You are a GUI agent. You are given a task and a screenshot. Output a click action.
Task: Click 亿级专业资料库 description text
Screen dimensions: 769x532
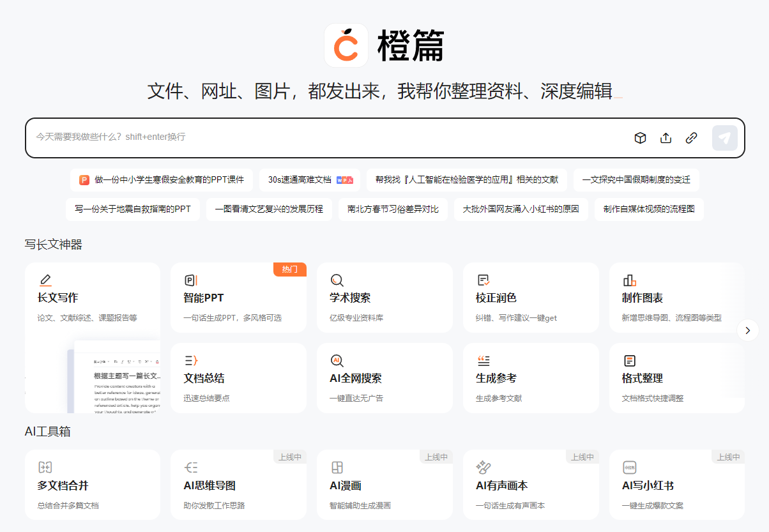click(356, 317)
